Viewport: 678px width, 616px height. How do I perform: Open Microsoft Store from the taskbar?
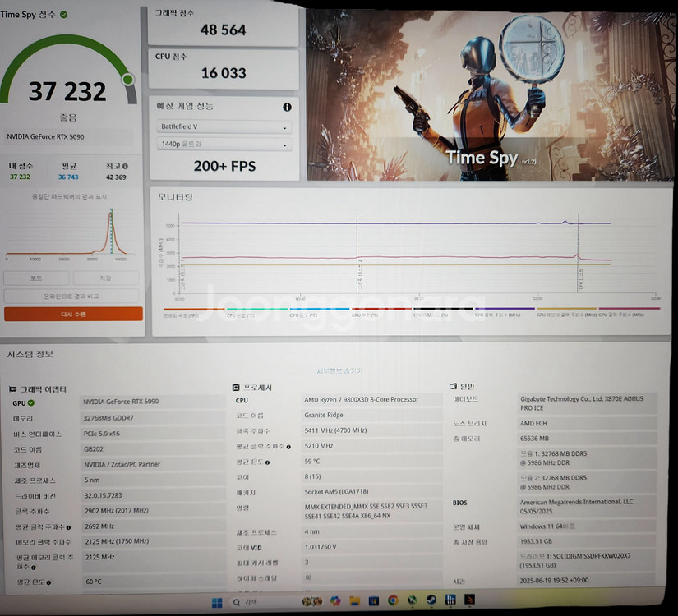point(374,601)
